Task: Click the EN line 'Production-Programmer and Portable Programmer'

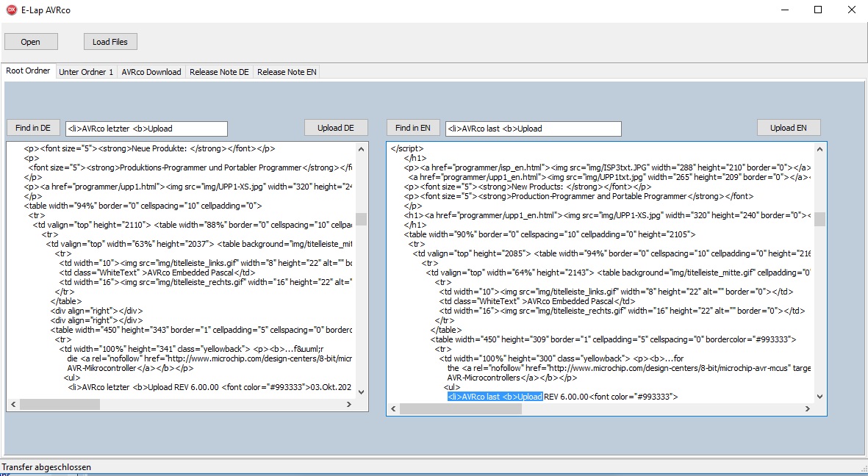Action: tap(578, 196)
